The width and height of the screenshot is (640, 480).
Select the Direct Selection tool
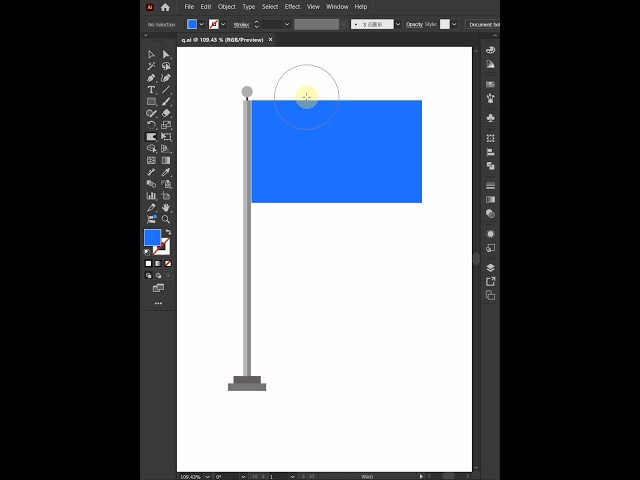pos(166,54)
